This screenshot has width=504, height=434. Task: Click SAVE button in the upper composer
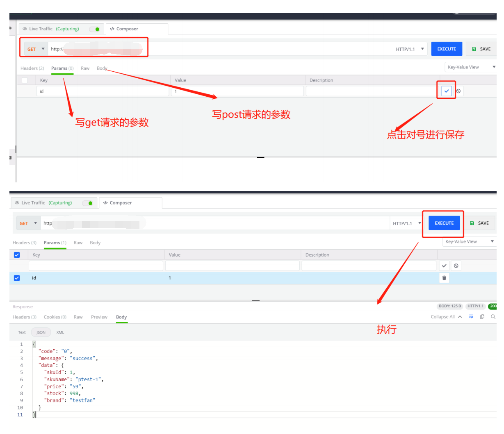click(x=481, y=49)
